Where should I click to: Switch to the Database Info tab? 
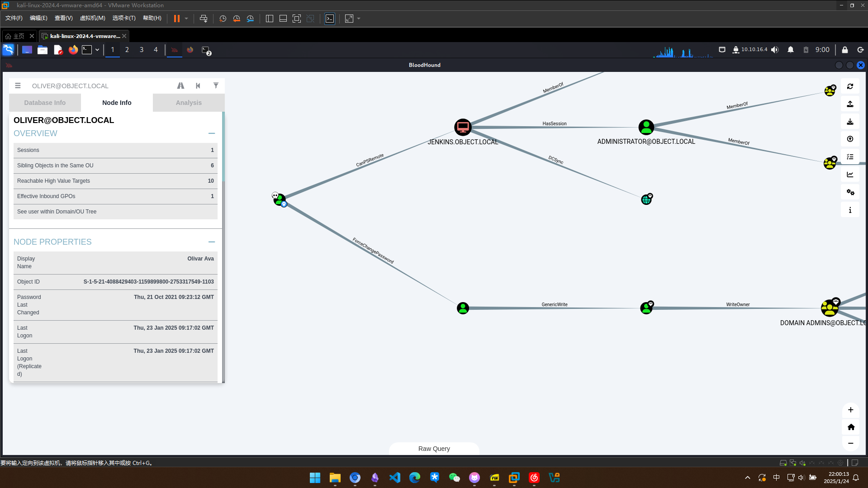[x=45, y=103]
